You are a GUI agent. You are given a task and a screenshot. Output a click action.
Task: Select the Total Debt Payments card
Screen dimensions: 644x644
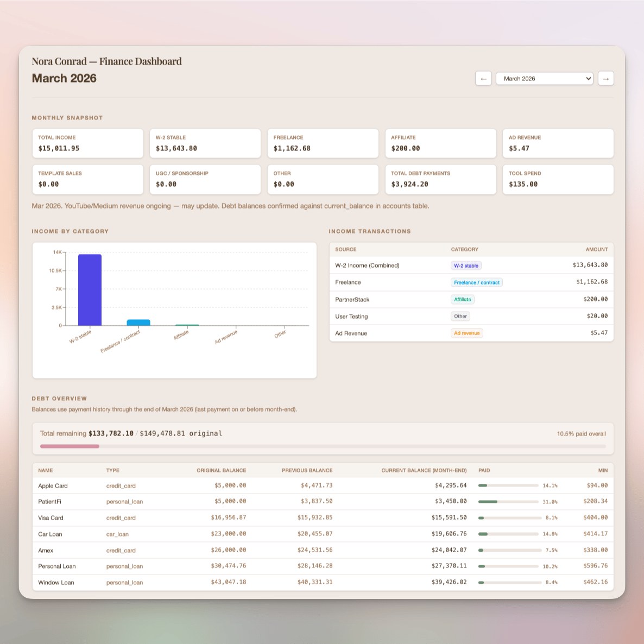tap(440, 179)
